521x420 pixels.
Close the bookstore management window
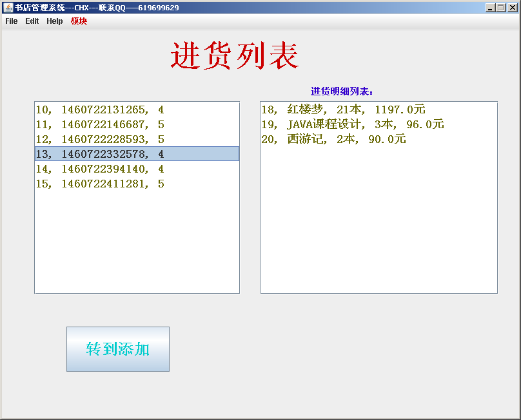[x=512, y=8]
